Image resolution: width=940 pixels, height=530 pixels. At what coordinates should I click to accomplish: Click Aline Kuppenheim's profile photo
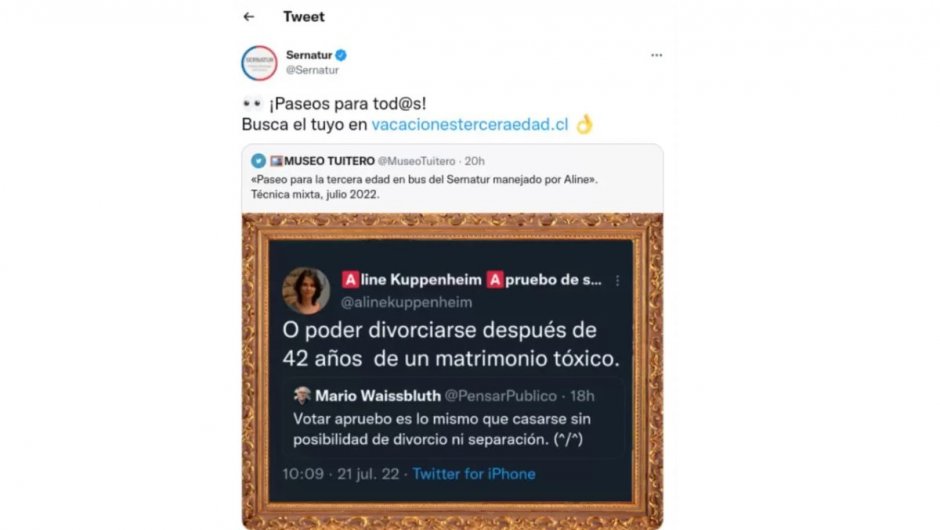point(306,291)
